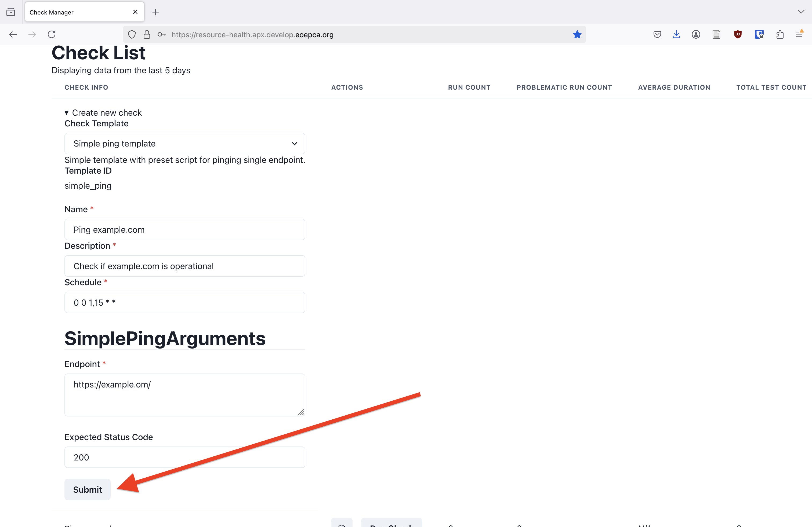Click the blue bookmark star icon
The width and height of the screenshot is (812, 527).
[x=577, y=34]
